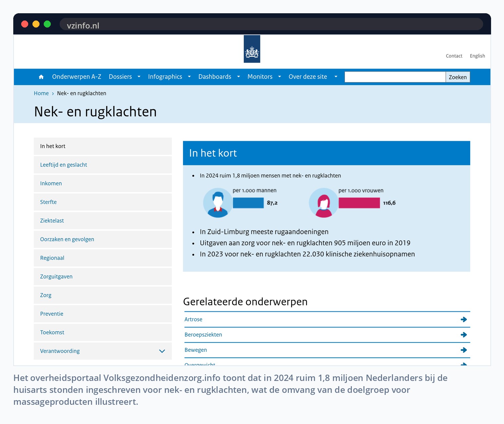The width and height of the screenshot is (504, 424).
Task: Open the Artrose related topic link
Action: pos(193,319)
